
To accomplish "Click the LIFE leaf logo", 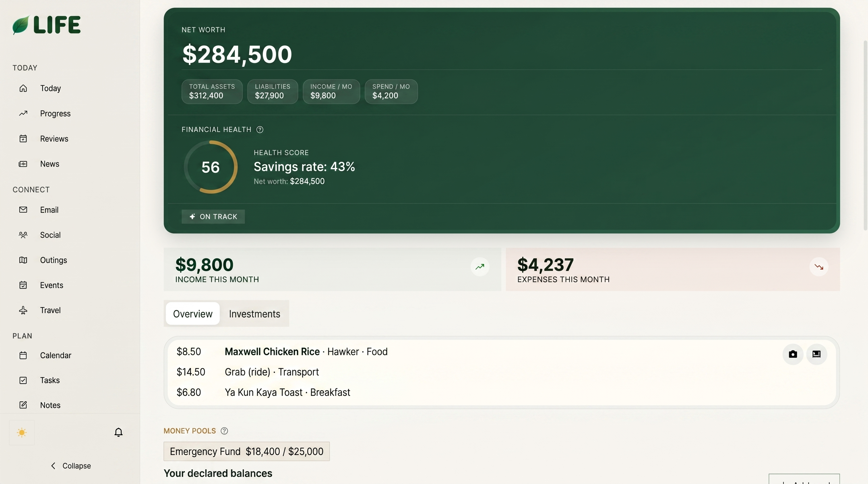I will click(46, 25).
